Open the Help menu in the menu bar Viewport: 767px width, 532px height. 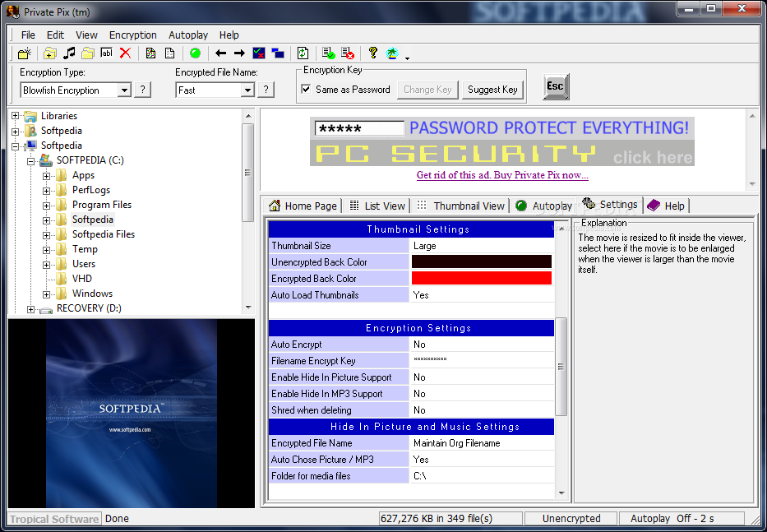229,35
